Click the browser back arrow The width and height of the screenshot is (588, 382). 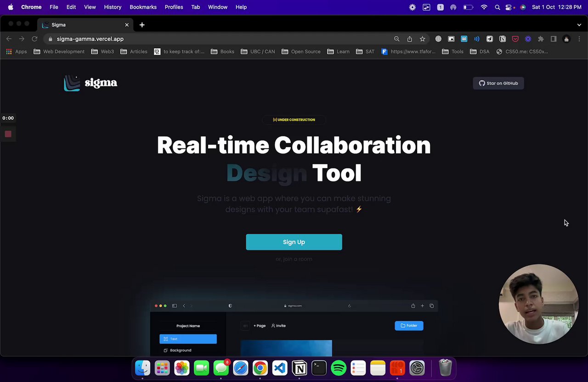click(9, 39)
